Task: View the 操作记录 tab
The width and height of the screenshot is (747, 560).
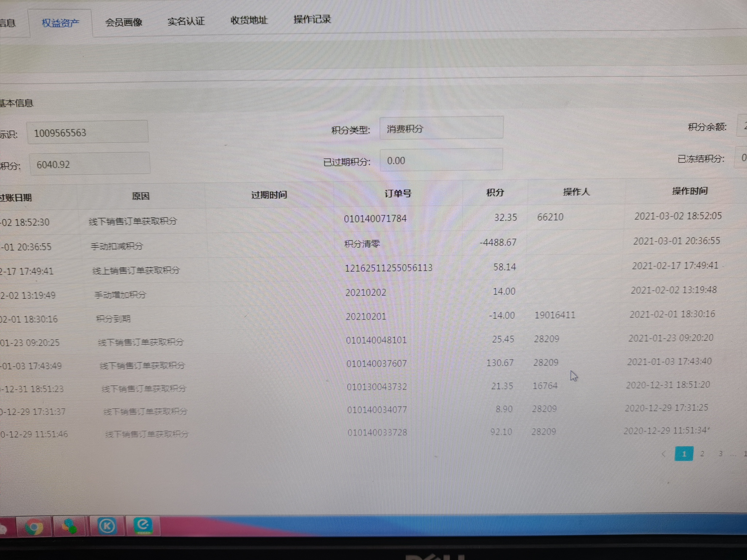Action: [312, 19]
